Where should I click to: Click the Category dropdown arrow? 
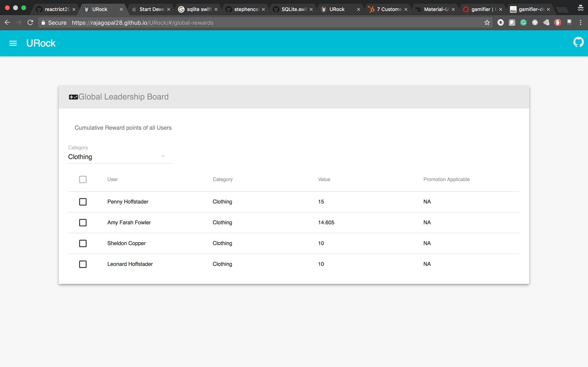pos(163,156)
